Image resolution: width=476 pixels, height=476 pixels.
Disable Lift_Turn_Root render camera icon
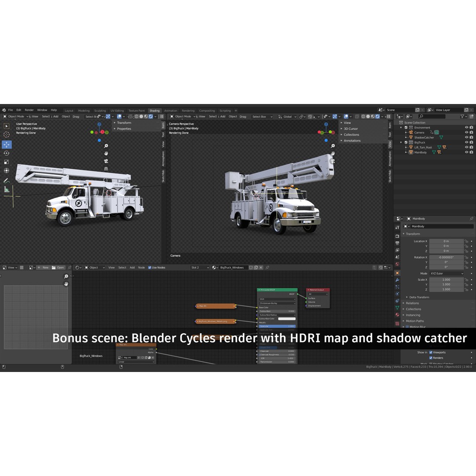(472, 147)
